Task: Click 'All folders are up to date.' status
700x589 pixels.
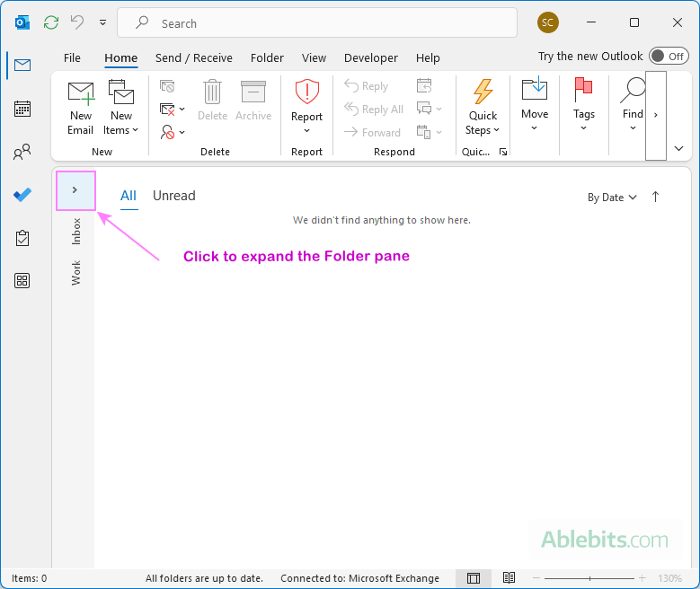Action: 205,578
